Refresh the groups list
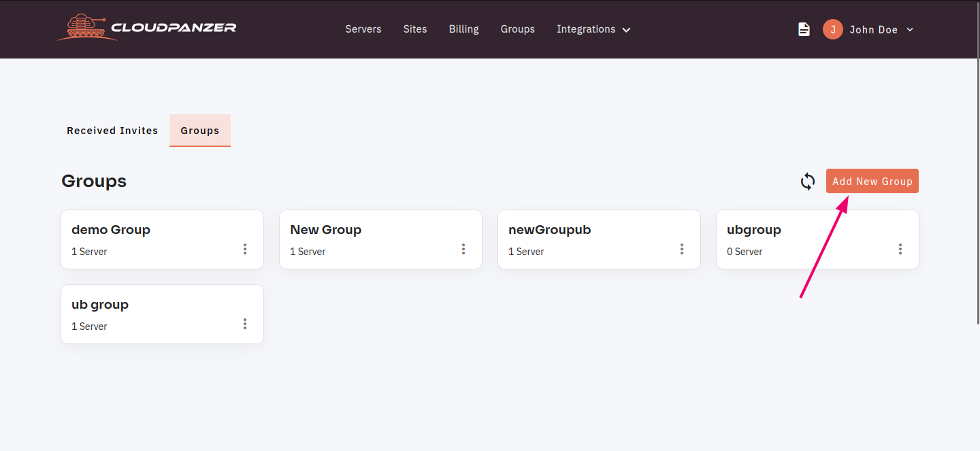Viewport: 980px width, 451px height. click(x=808, y=182)
